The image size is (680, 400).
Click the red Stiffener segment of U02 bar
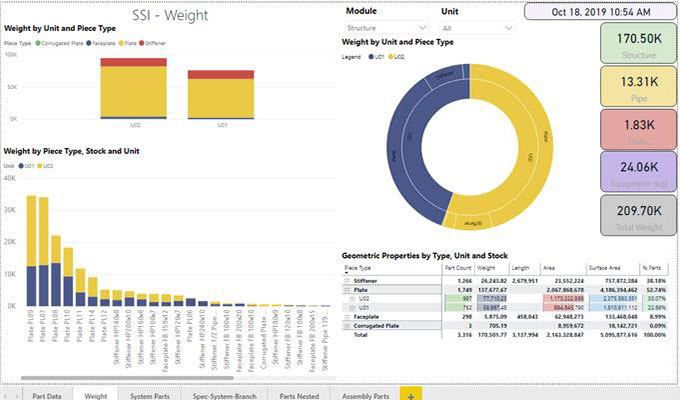pyautogui.click(x=134, y=62)
